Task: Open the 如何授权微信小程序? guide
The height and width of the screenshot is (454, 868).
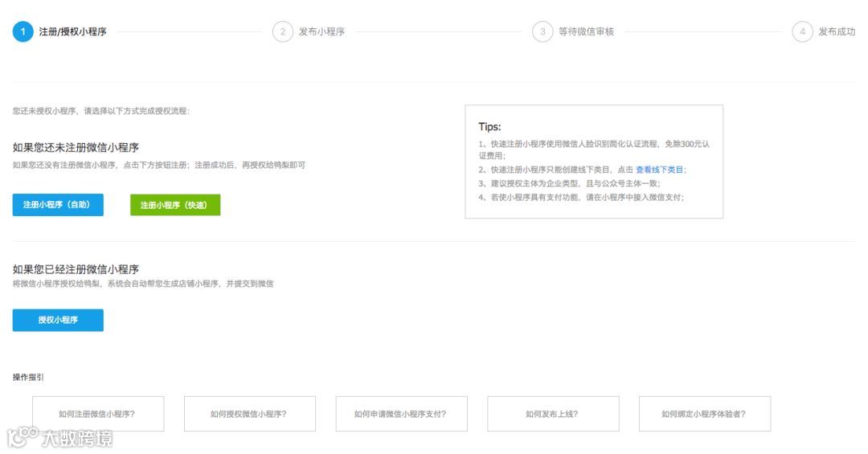Action: pyautogui.click(x=250, y=414)
